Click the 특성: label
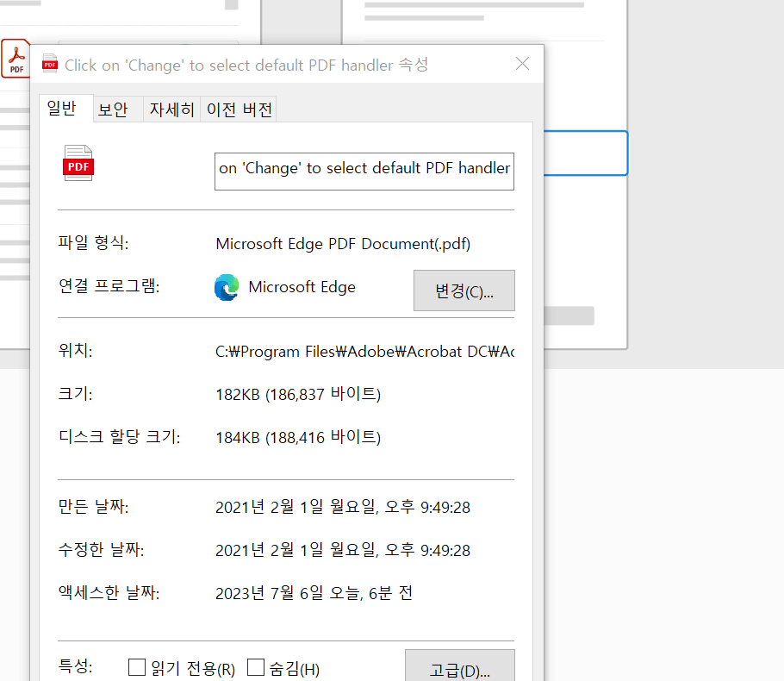This screenshot has height=681, width=784. (x=76, y=666)
